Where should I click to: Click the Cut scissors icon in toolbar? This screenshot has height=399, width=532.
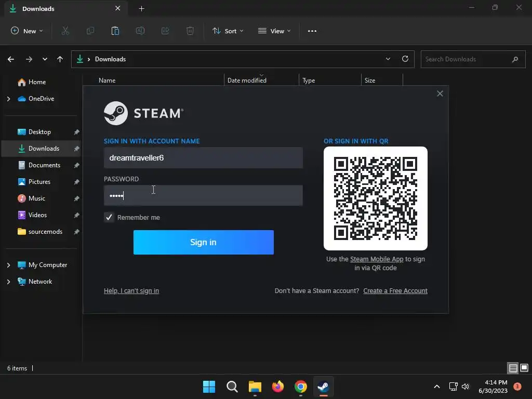pos(65,31)
